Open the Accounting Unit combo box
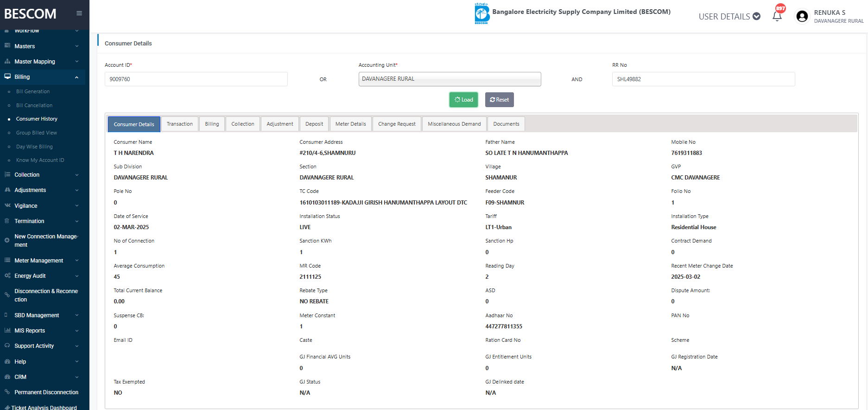868x410 pixels. click(x=450, y=79)
